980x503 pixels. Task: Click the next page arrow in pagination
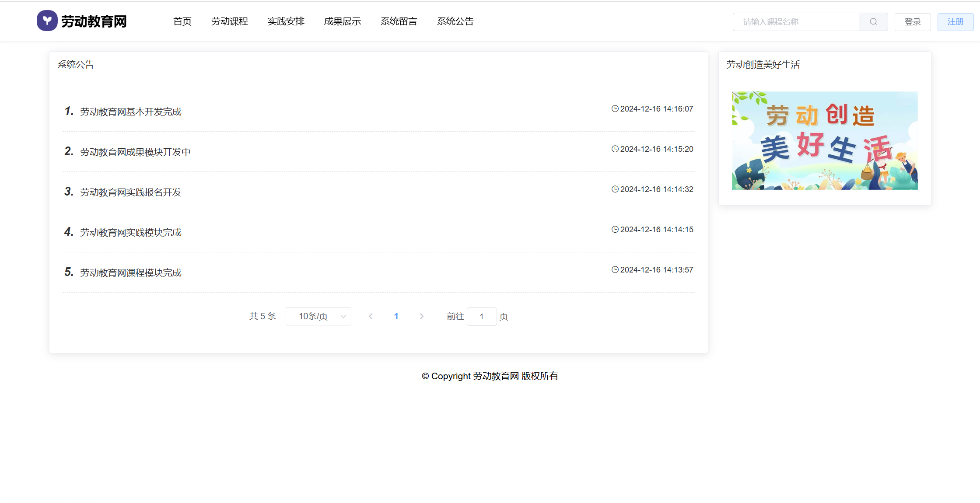click(x=421, y=316)
